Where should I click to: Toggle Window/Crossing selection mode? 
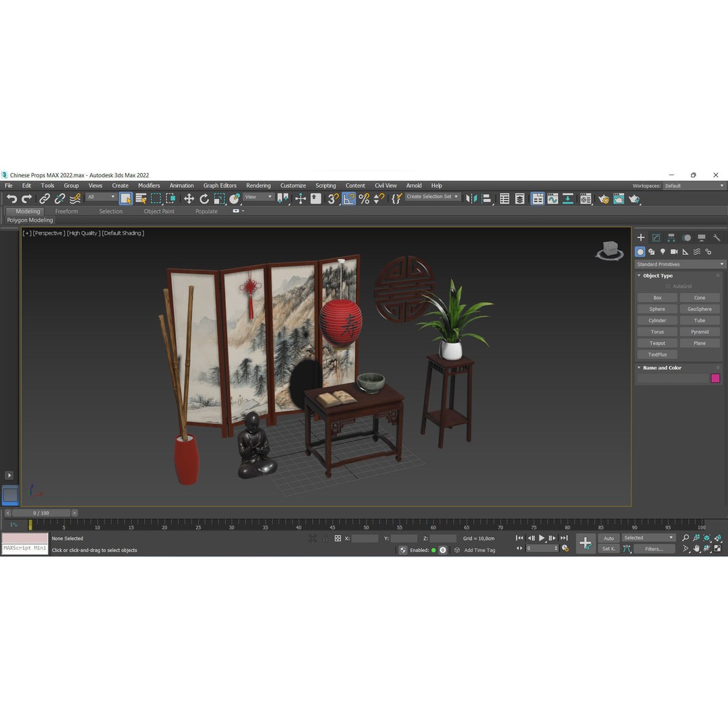171,199
